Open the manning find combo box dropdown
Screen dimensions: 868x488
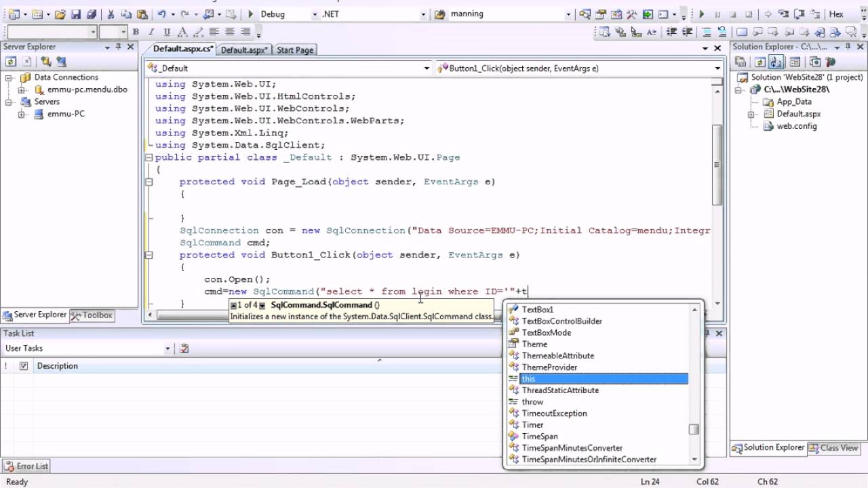(x=569, y=14)
